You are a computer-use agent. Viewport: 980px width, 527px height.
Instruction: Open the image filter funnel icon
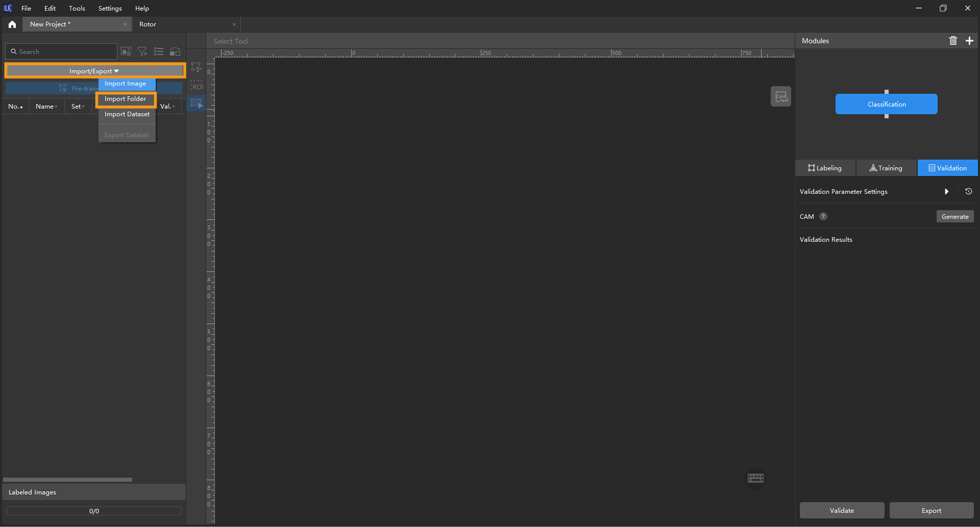tap(142, 51)
